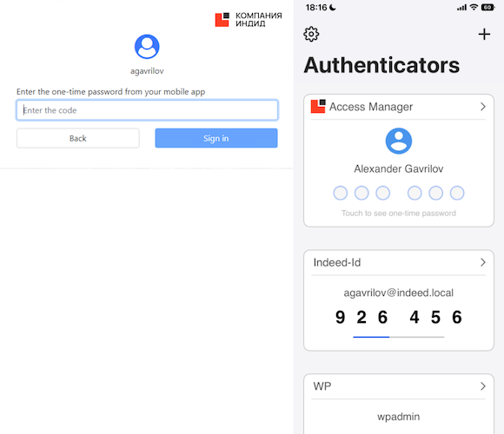Click the agavrilov user avatar icon
Image resolution: width=504 pixels, height=434 pixels.
click(147, 47)
